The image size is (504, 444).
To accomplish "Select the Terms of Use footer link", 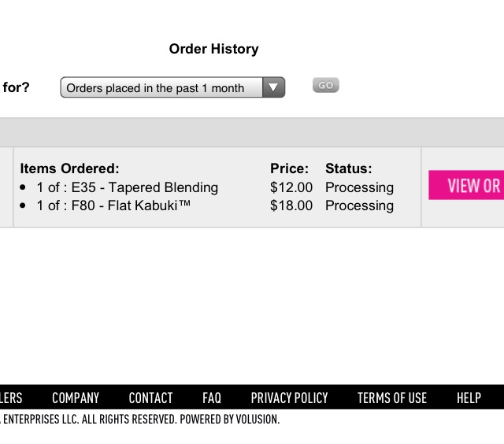I will pyautogui.click(x=391, y=398).
